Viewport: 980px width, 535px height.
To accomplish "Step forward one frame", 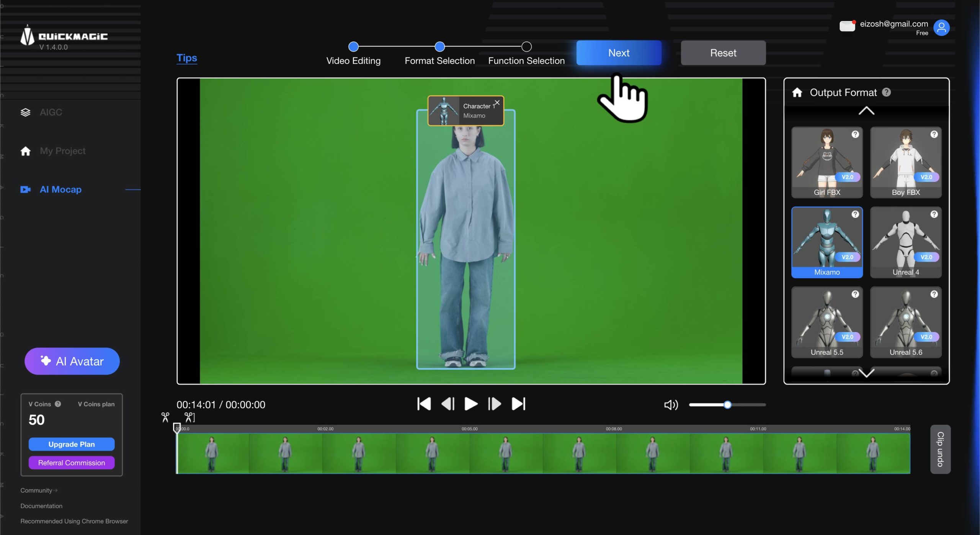I will click(494, 404).
